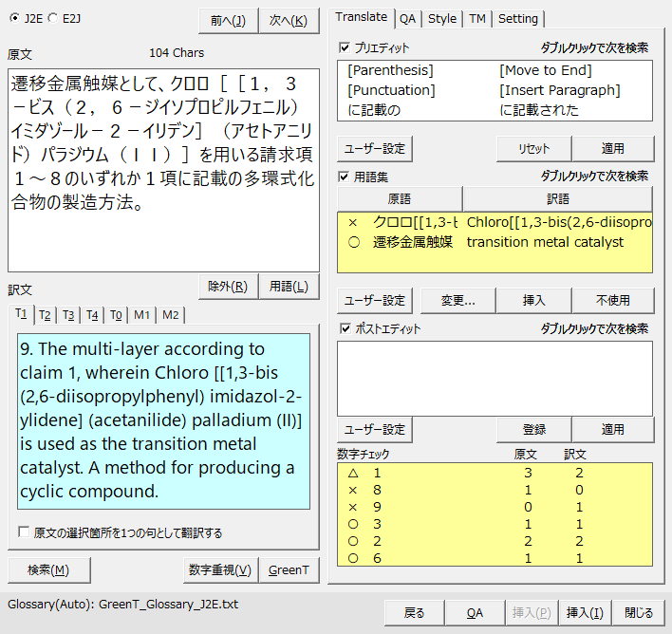Toggle the 用語集 checkbox
The height and width of the screenshot is (634, 672).
[344, 177]
